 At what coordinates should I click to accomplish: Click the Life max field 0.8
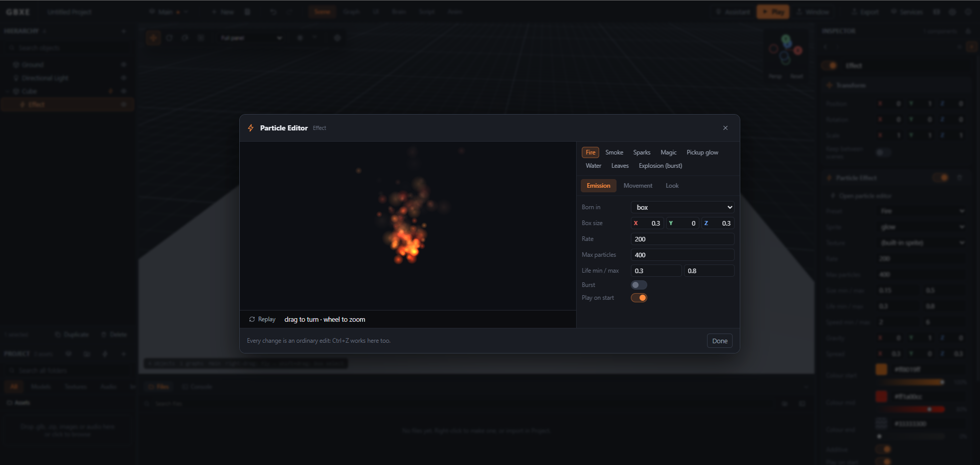coord(709,271)
